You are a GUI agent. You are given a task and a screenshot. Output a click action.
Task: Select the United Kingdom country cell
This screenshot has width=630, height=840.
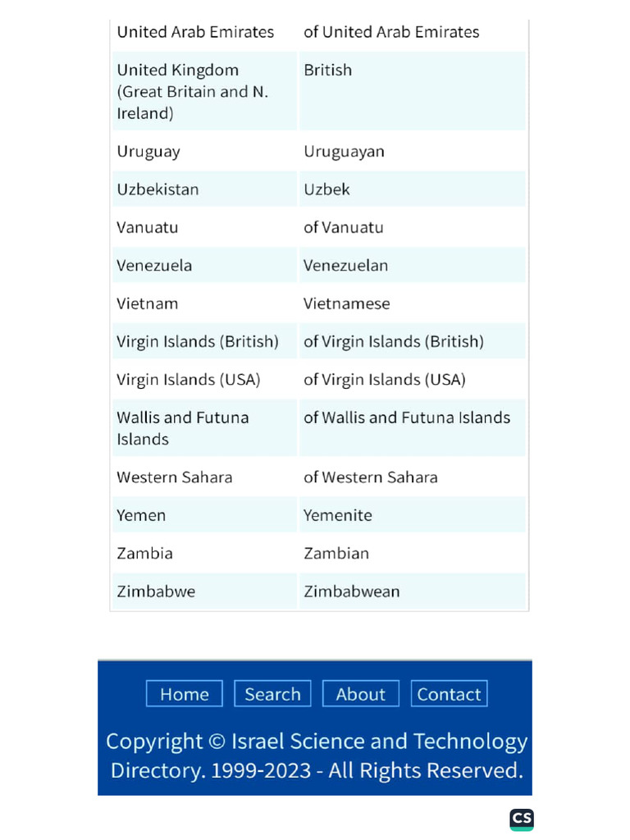tap(204, 91)
